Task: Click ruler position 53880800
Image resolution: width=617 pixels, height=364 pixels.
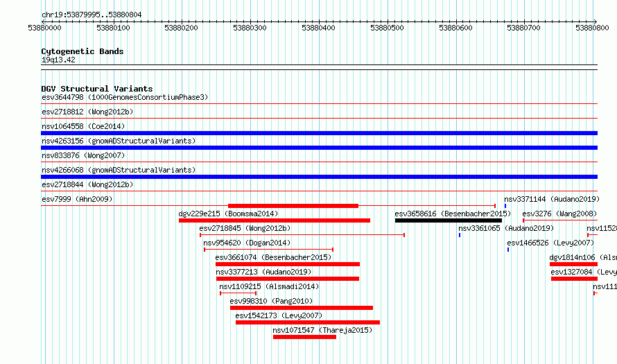Action: [592, 28]
